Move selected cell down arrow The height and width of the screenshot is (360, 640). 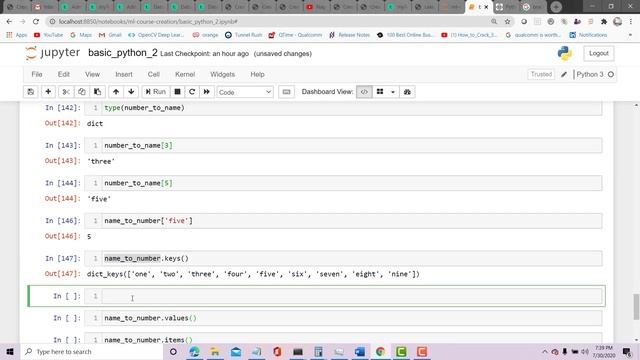click(x=131, y=92)
